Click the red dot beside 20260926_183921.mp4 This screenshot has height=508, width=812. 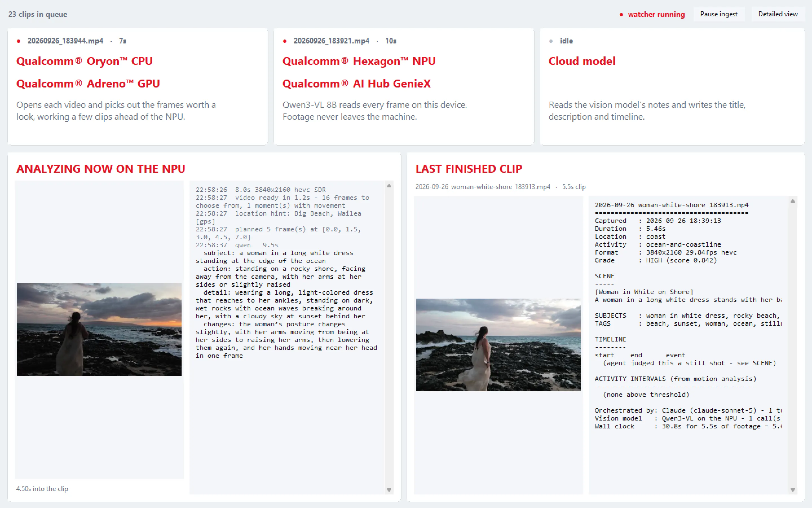point(285,41)
